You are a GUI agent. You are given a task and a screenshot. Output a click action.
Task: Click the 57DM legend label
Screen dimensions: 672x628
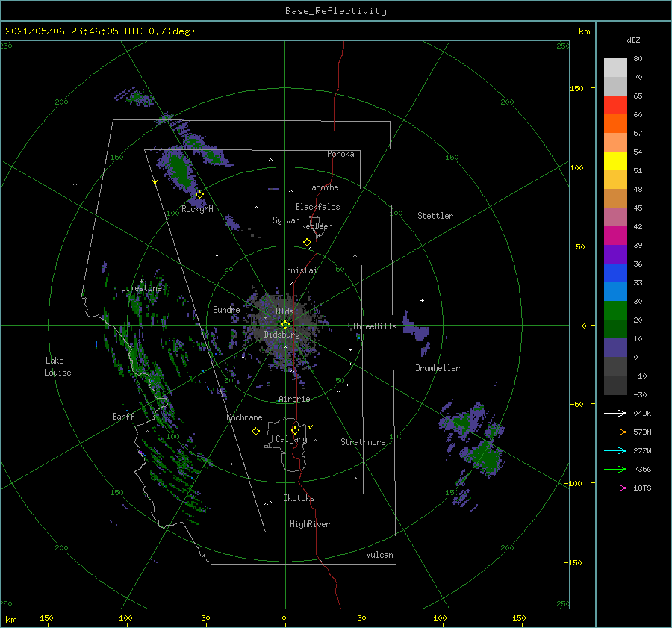[x=642, y=432]
